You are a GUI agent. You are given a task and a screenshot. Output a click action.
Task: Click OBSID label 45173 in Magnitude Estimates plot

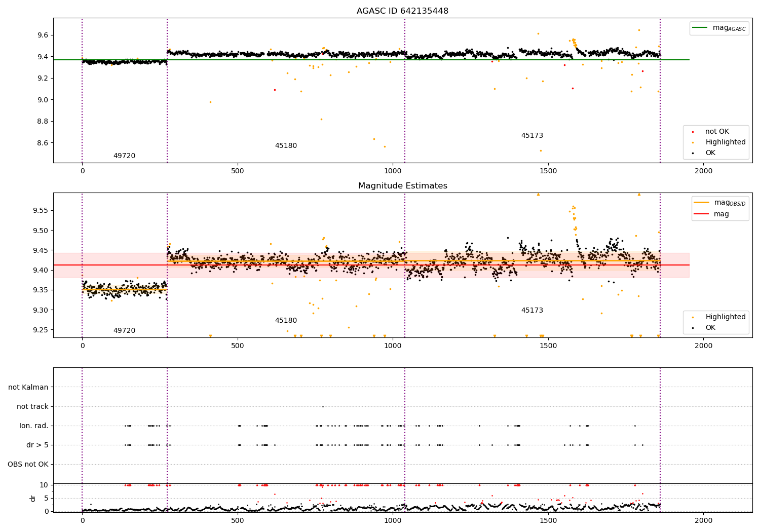(x=532, y=311)
